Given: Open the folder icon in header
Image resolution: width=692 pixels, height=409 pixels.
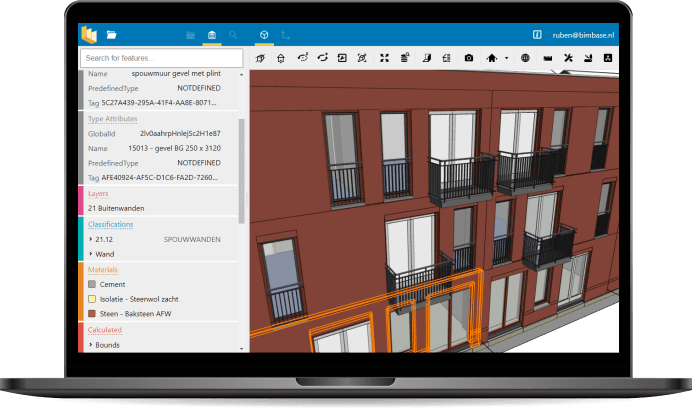Looking at the screenshot, I should click(111, 35).
